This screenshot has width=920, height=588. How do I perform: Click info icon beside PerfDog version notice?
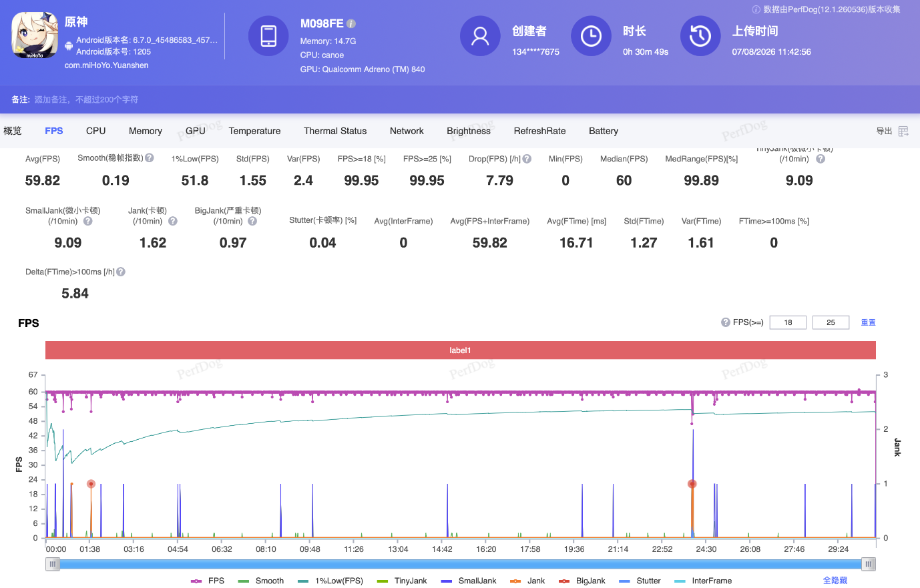click(756, 9)
